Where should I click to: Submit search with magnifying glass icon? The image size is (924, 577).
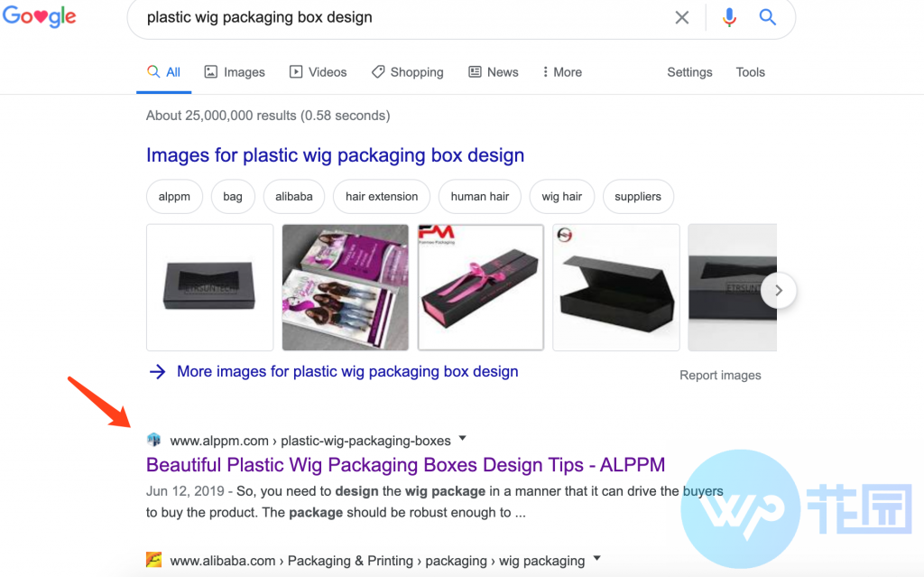(767, 17)
